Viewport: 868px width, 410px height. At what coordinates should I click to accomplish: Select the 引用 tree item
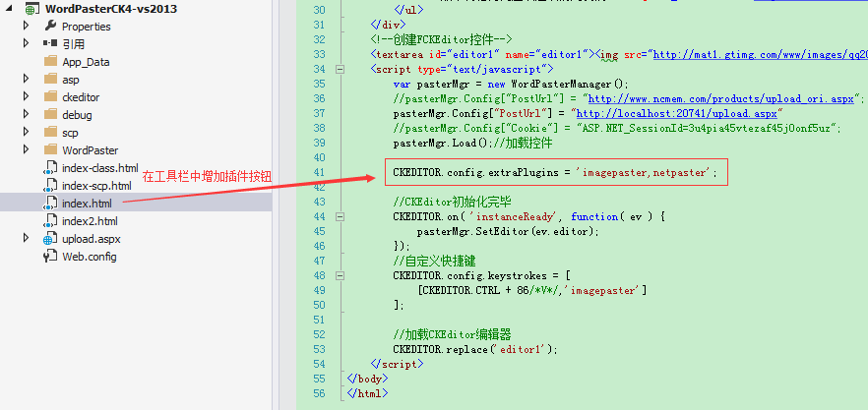click(x=73, y=44)
